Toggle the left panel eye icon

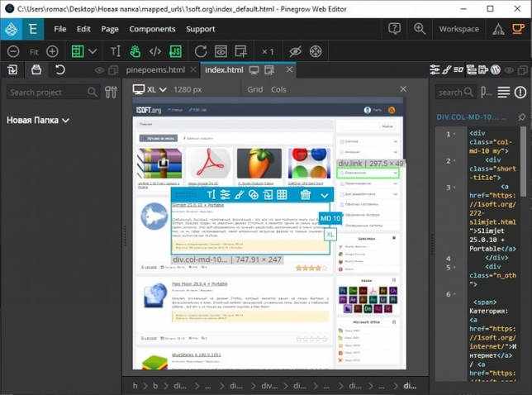pos(99,70)
